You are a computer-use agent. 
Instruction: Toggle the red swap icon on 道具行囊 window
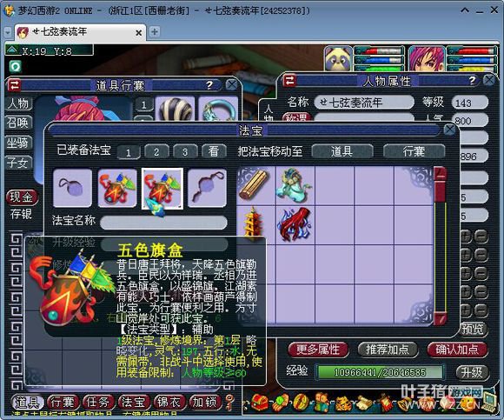(14, 85)
